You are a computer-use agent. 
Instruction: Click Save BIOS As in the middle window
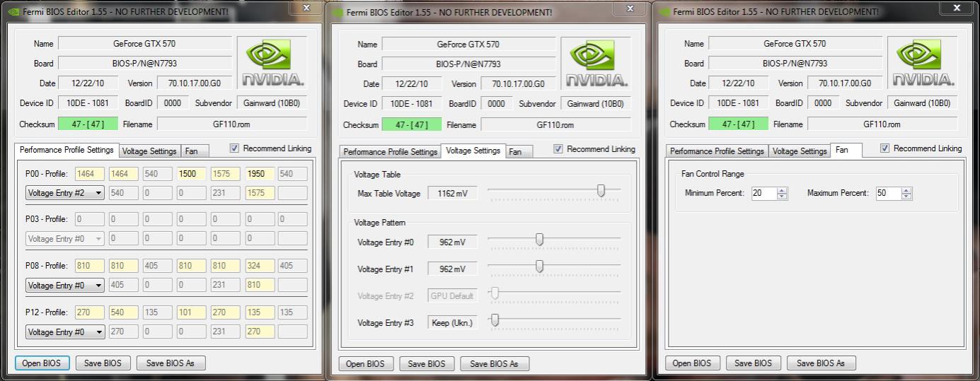click(494, 364)
